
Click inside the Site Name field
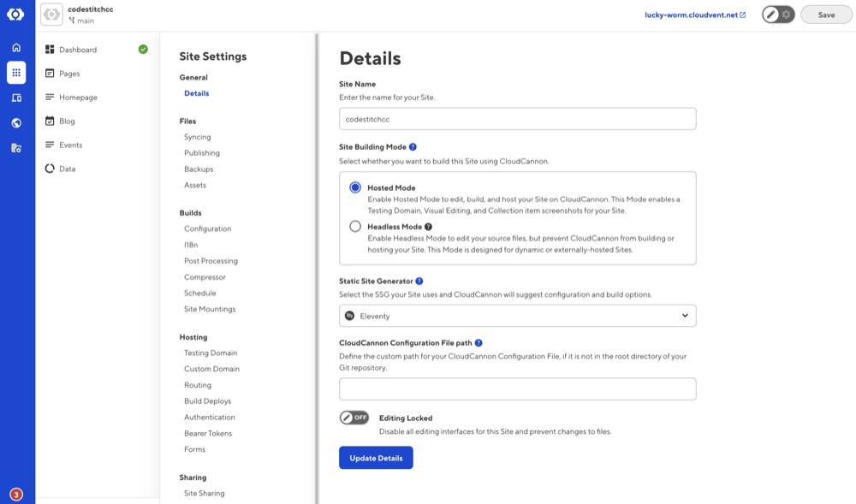(517, 118)
